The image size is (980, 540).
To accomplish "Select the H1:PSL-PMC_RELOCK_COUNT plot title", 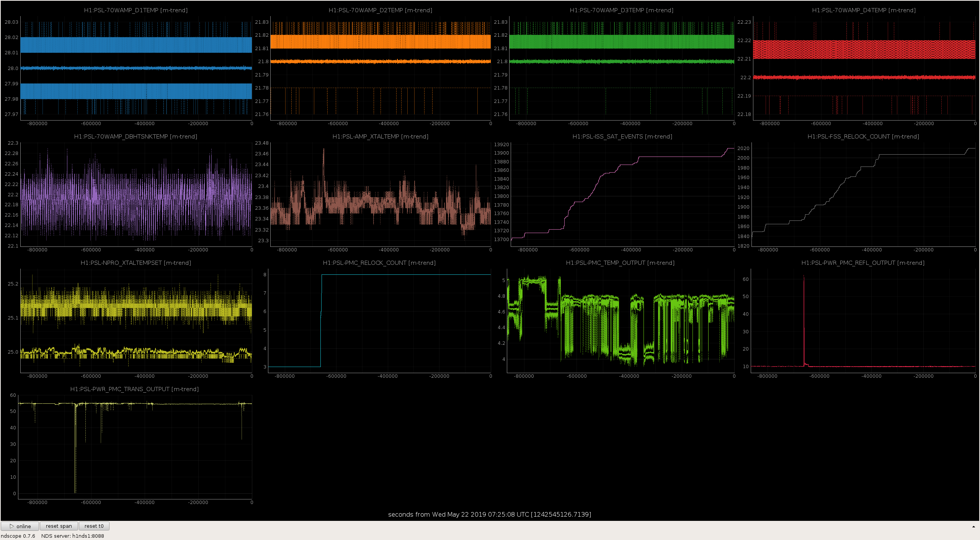I will point(379,263).
